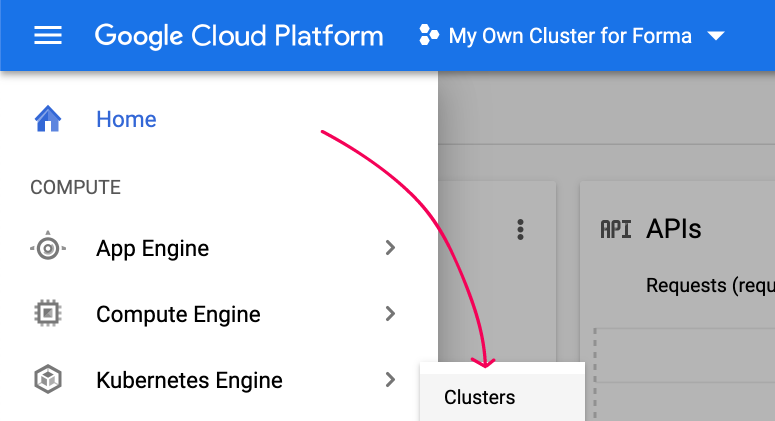Open the Kubernetes Engine menu entry

click(219, 380)
